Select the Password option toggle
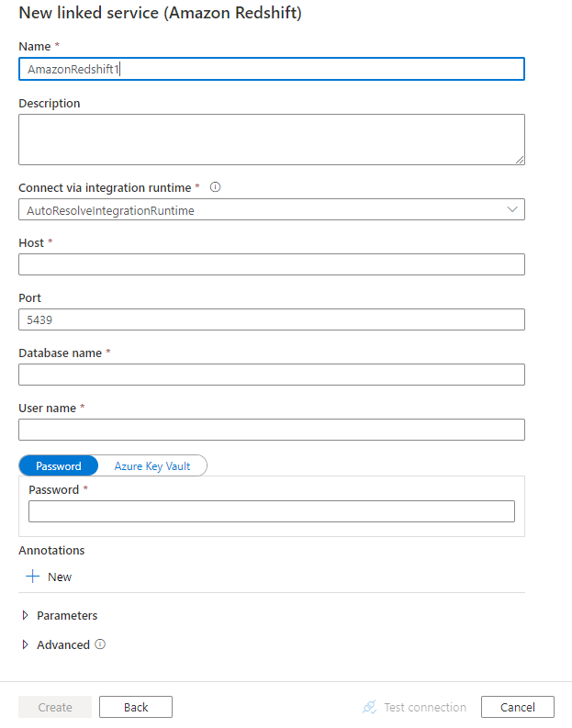 click(59, 465)
